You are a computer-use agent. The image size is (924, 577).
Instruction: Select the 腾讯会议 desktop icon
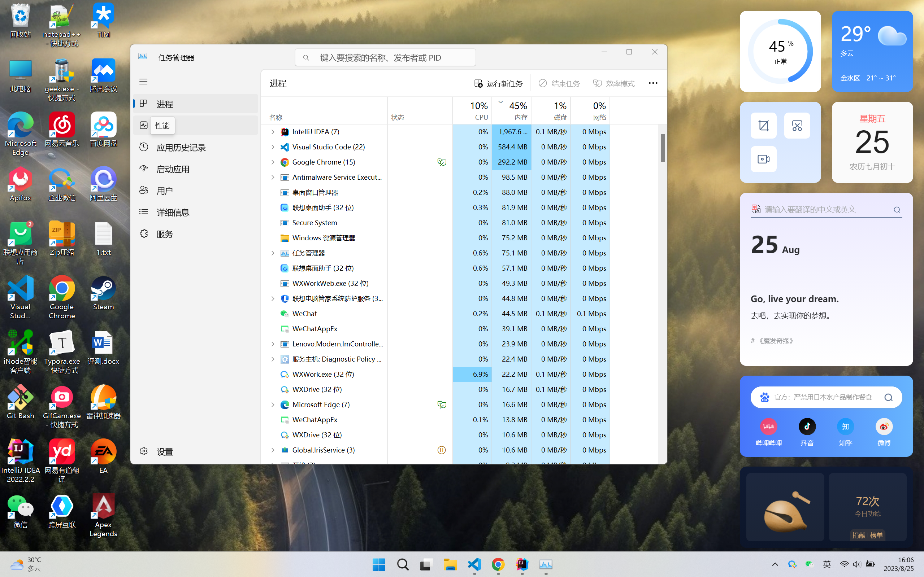point(104,75)
